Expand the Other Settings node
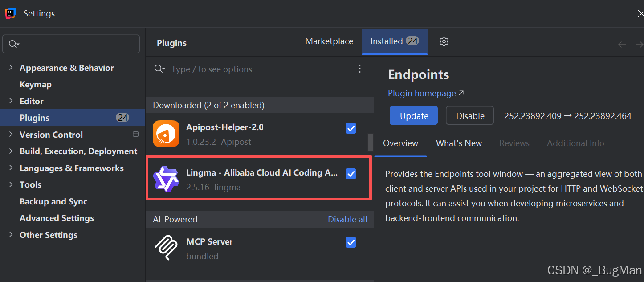 pos(11,235)
